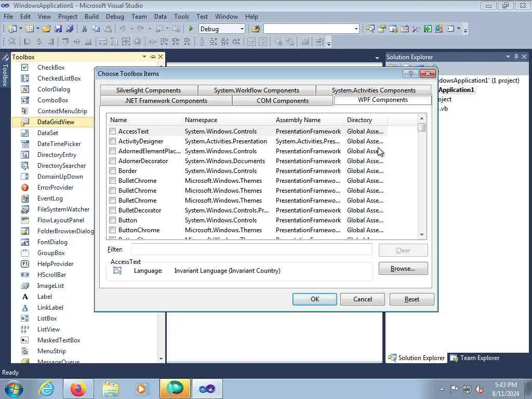
Task: Check the BulletDecorator component checkbox
Action: [x=113, y=210]
